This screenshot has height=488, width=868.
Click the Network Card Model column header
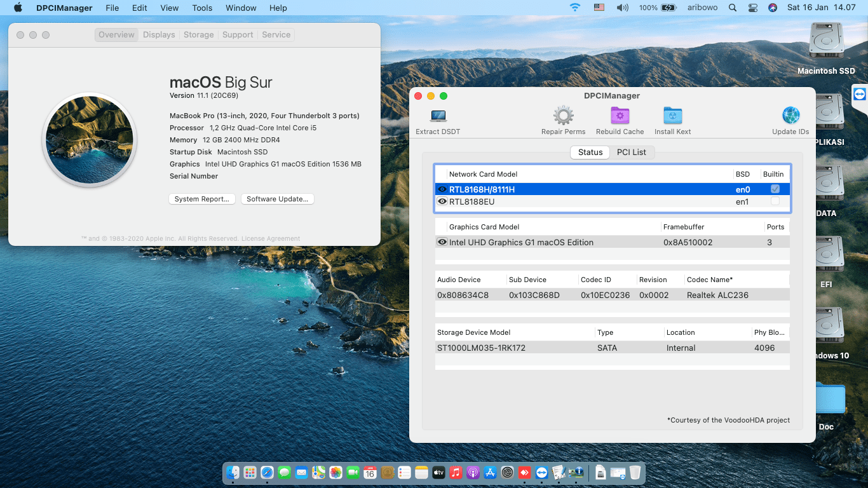[x=483, y=174]
